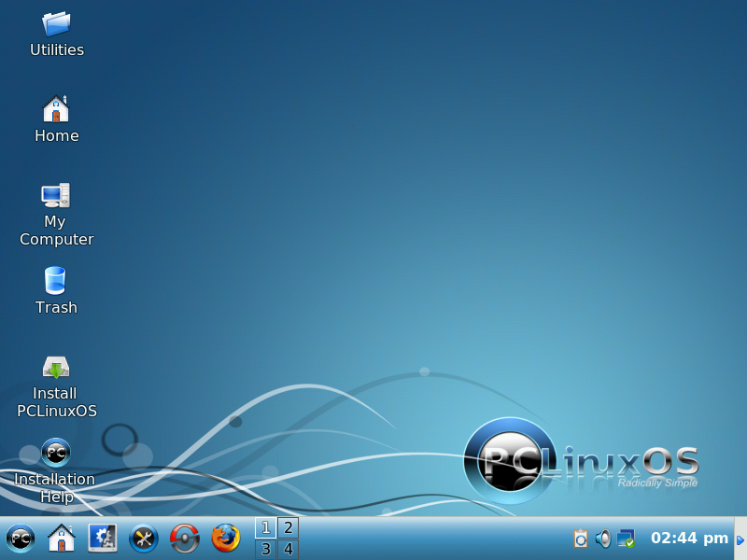The width and height of the screenshot is (747, 560).
Task: Click the speaker volume tray icon
Action: point(603,539)
